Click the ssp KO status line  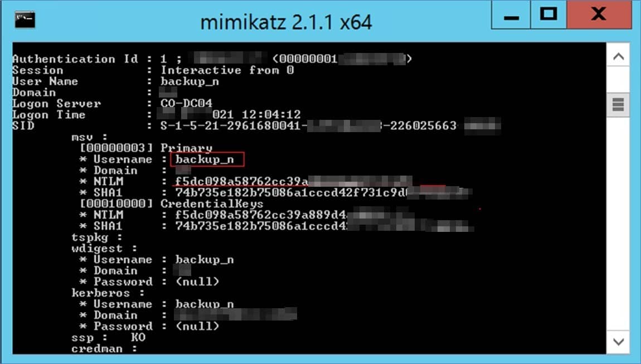pyautogui.click(x=108, y=337)
